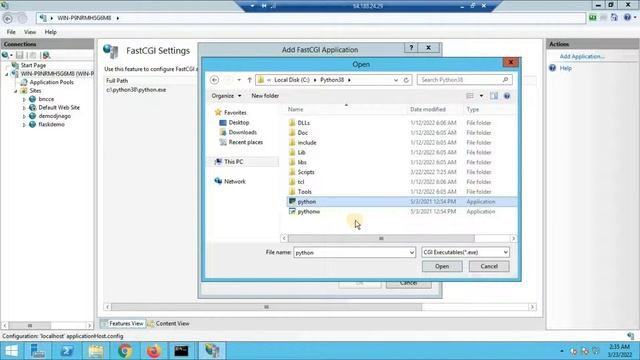Click the help icon in the IIS top-right toolbar
The width and height of the screenshot is (640, 360).
tap(627, 17)
